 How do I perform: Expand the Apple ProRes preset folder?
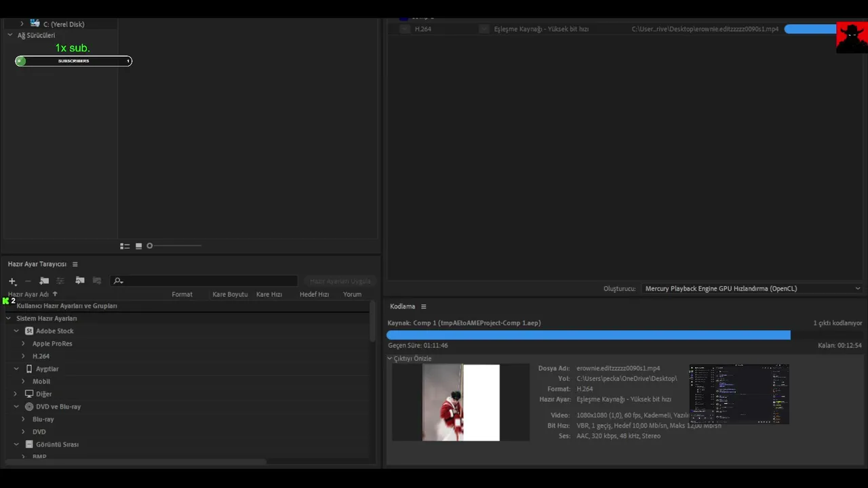(x=23, y=344)
